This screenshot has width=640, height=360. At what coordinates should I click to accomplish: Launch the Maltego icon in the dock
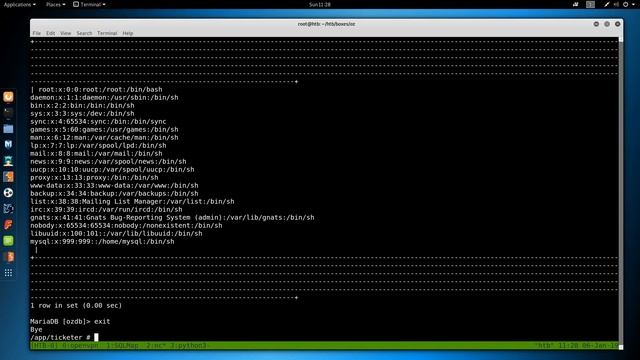tap(8, 209)
